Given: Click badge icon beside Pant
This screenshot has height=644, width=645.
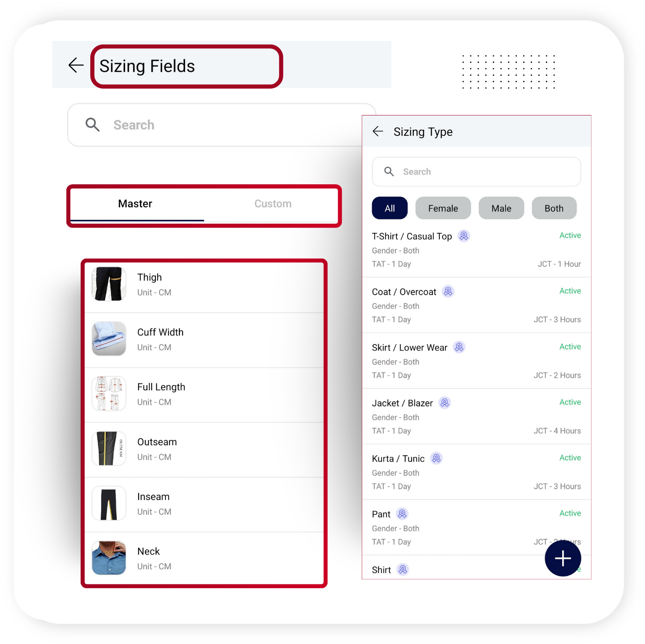Looking at the screenshot, I should pos(402,514).
